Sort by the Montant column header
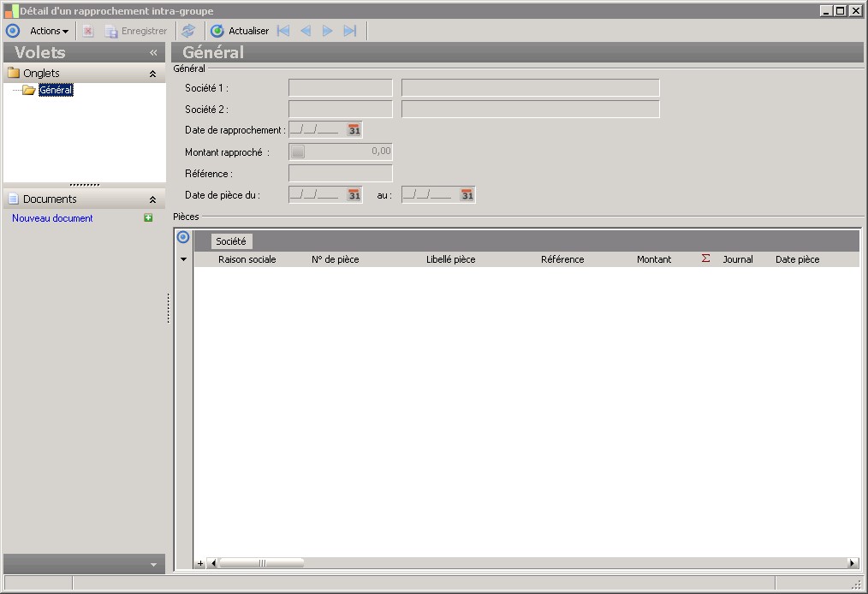868x594 pixels. click(654, 259)
